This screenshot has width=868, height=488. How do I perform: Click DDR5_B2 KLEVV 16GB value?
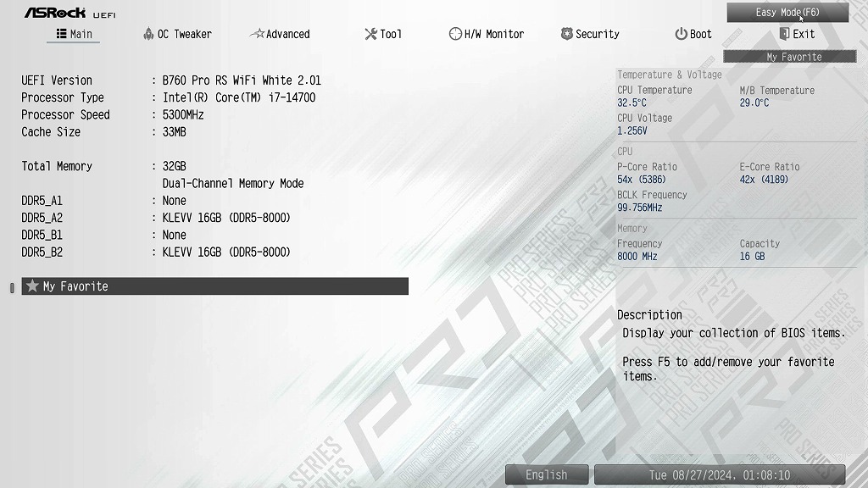click(226, 252)
